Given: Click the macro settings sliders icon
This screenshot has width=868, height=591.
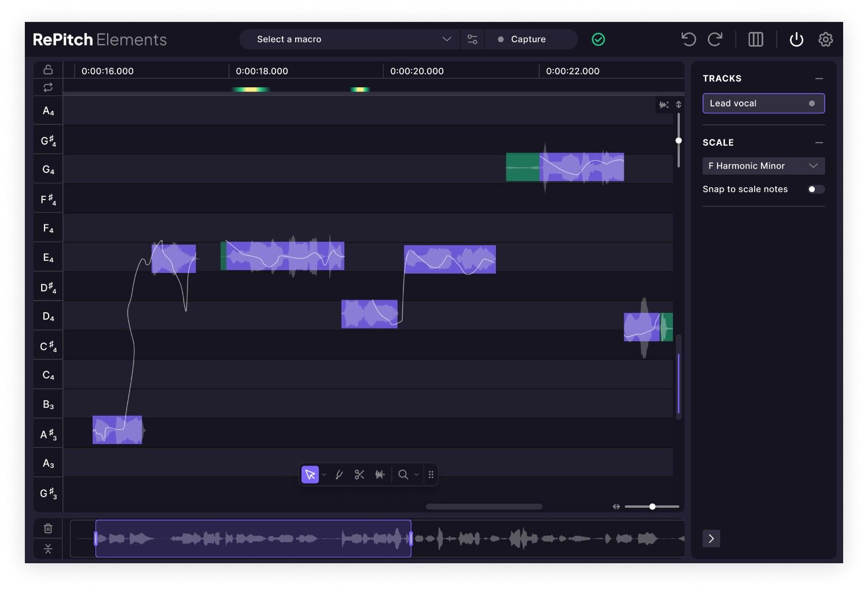Looking at the screenshot, I should pyautogui.click(x=472, y=39).
